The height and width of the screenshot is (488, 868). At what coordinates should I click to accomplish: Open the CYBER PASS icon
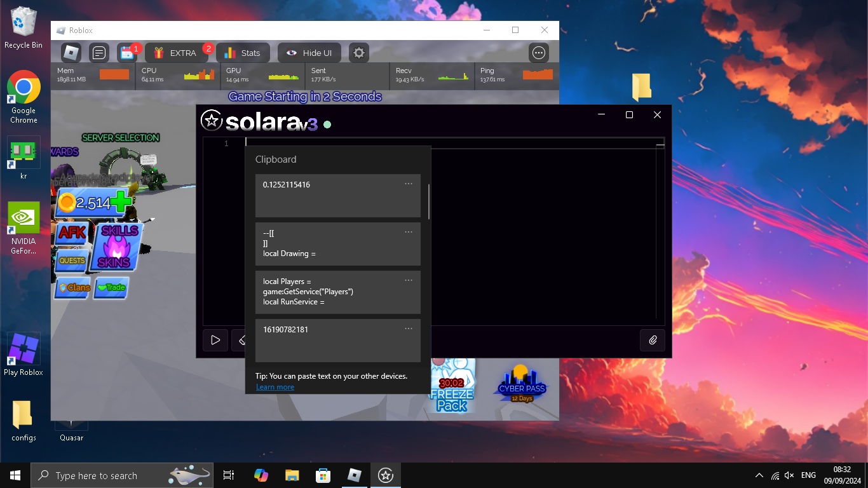click(x=522, y=384)
